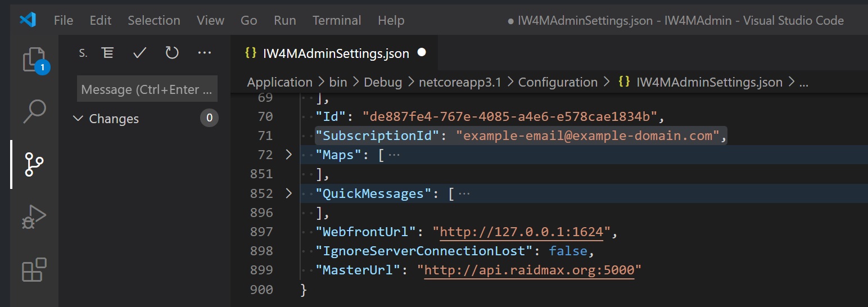Expand the folded QuickMessages array chevron

288,193
